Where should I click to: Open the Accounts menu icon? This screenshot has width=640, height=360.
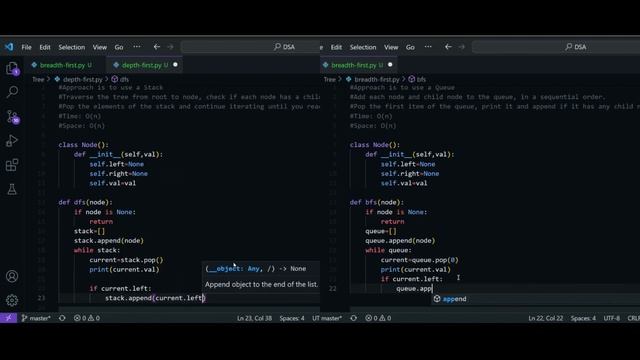[x=12, y=276]
